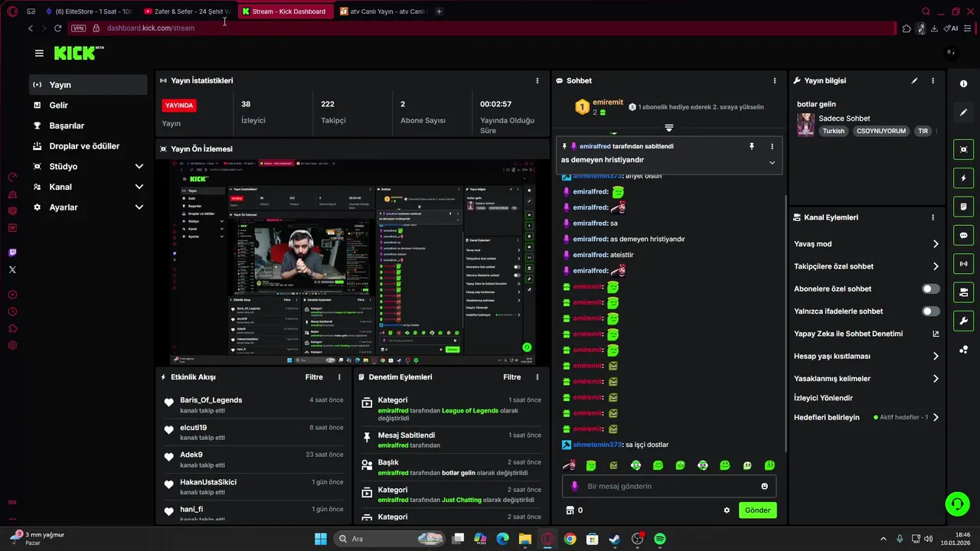The height and width of the screenshot is (551, 980).
Task: Switch to the EliteStore browser tab
Action: click(89, 11)
